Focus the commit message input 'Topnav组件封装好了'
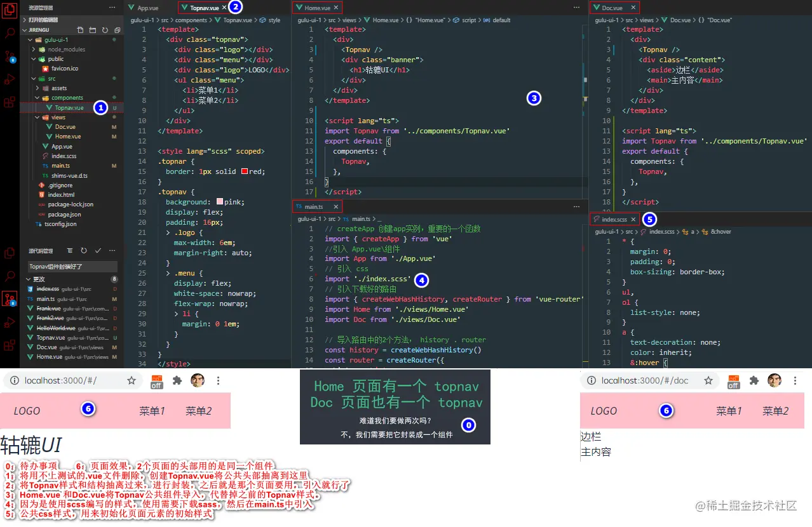Screen dimensions: 812x527 [x=72, y=267]
